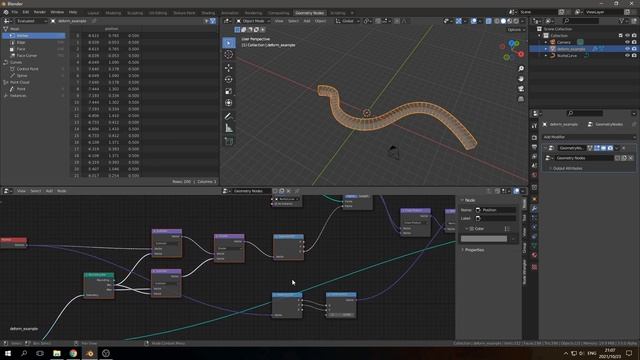Viewport: 640px width, 360px height.
Task: Select the Cursor tool in the viewport toolbar
Action: click(x=229, y=55)
